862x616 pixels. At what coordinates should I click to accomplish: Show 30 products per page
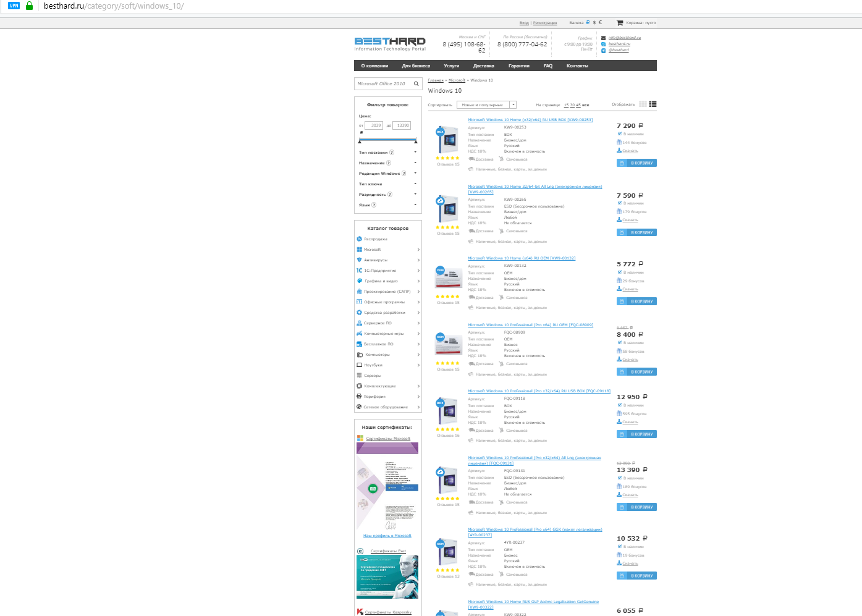(x=572, y=106)
